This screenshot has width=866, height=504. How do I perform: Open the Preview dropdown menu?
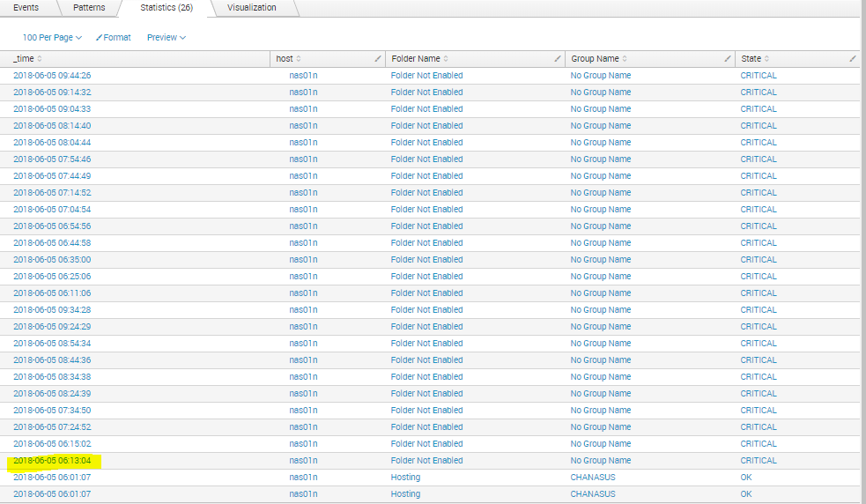pyautogui.click(x=166, y=38)
